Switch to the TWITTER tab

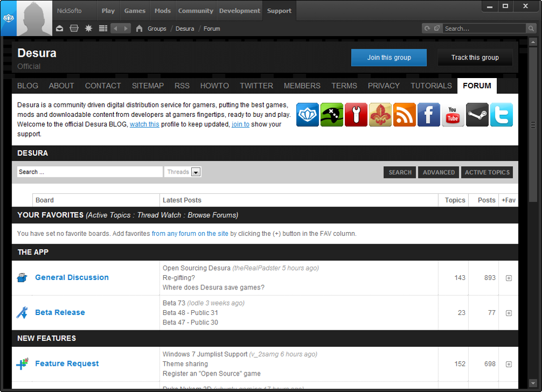tap(257, 86)
